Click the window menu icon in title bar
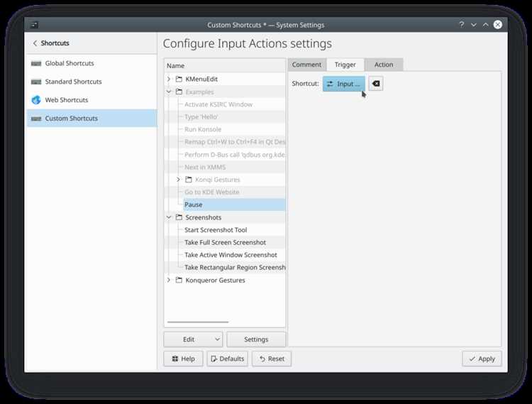Image resolution: width=532 pixels, height=404 pixels. point(34,25)
